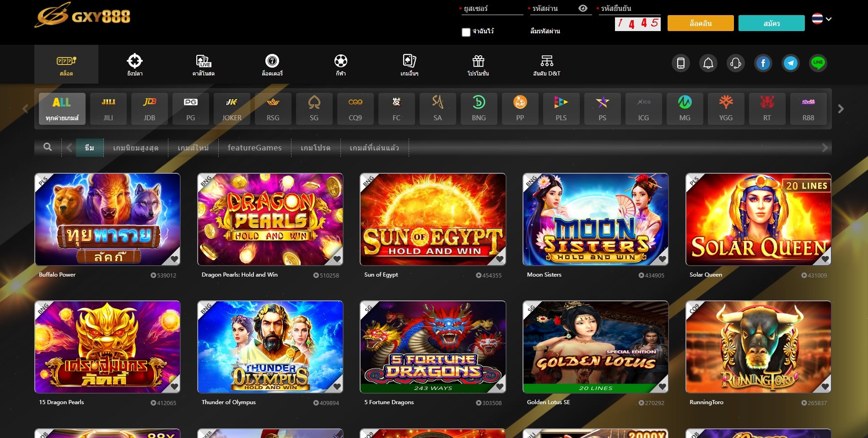This screenshot has width=868, height=438.
Task: Filter games by JILI provider
Action: [x=108, y=109]
